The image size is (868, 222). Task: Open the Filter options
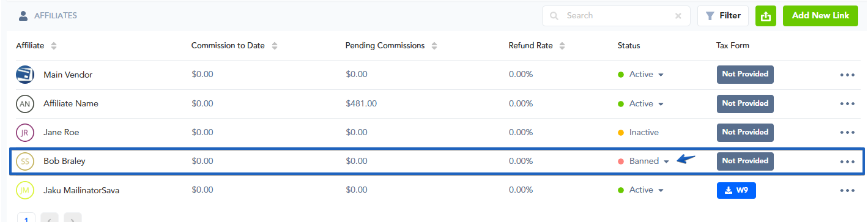coord(723,16)
